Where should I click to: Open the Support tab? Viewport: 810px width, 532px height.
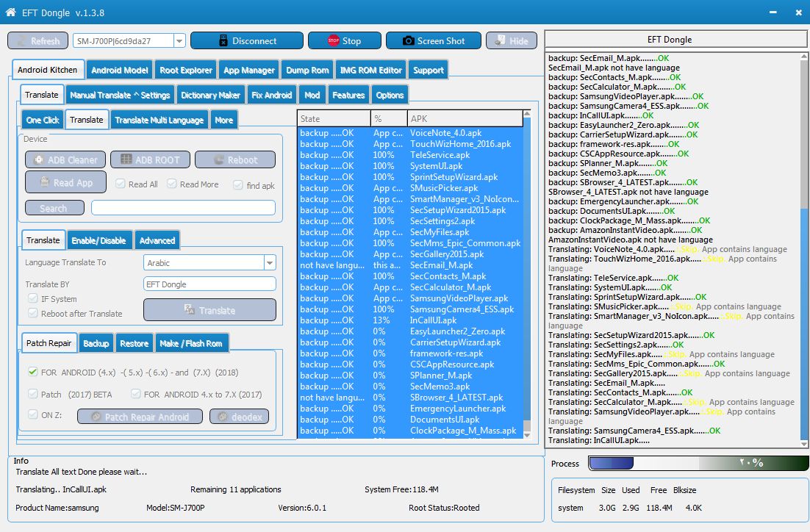pyautogui.click(x=429, y=70)
